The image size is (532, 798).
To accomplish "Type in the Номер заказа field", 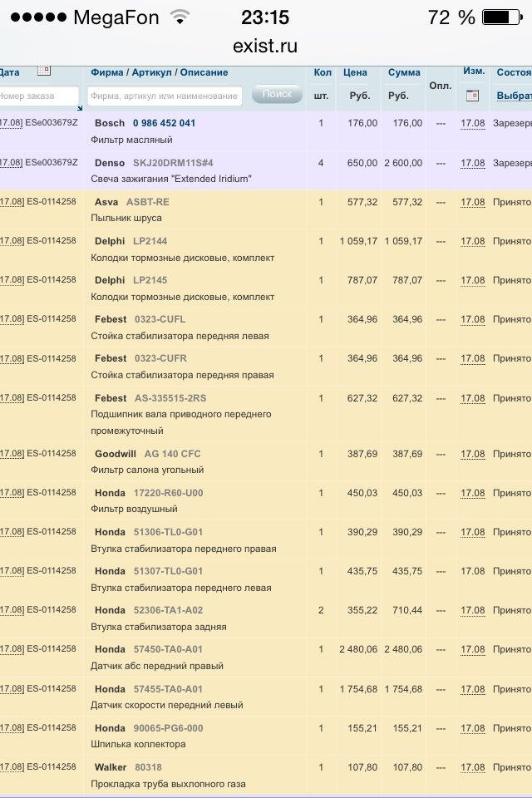I will tap(38, 96).
